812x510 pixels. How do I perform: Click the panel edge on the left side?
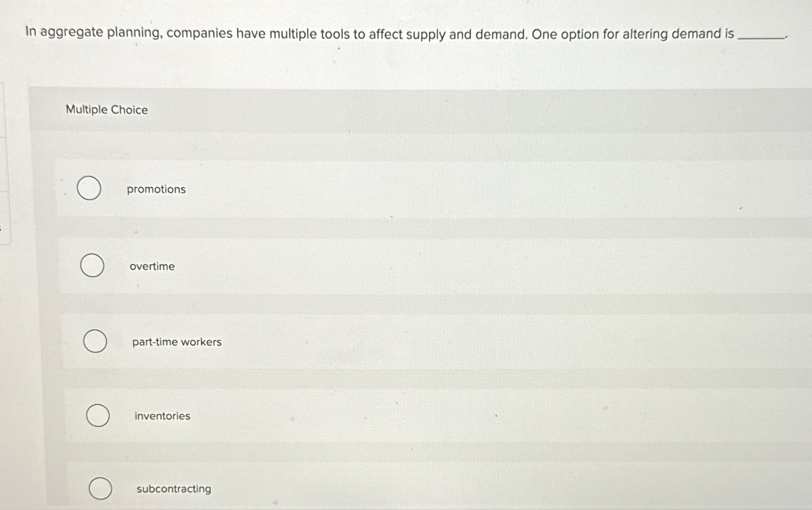click(x=2, y=160)
